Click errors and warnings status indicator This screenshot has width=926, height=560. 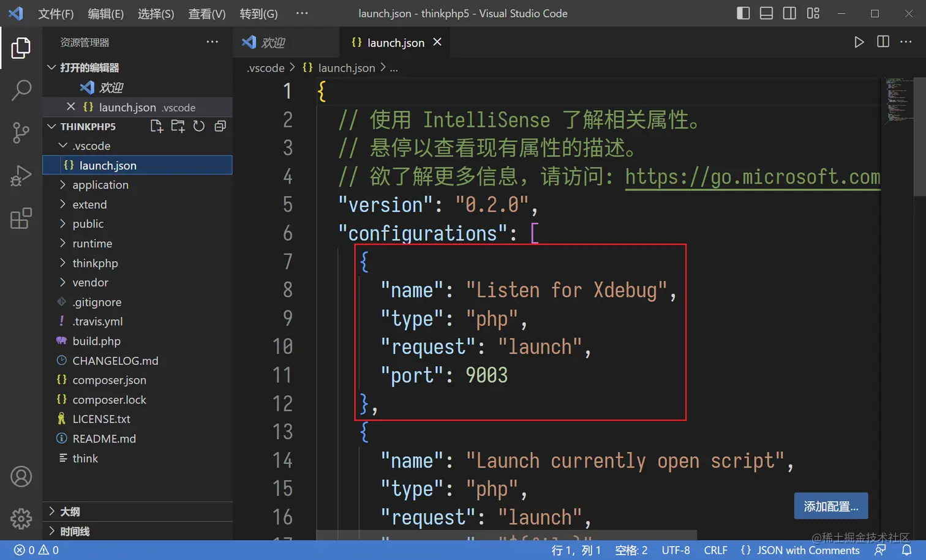coord(37,550)
